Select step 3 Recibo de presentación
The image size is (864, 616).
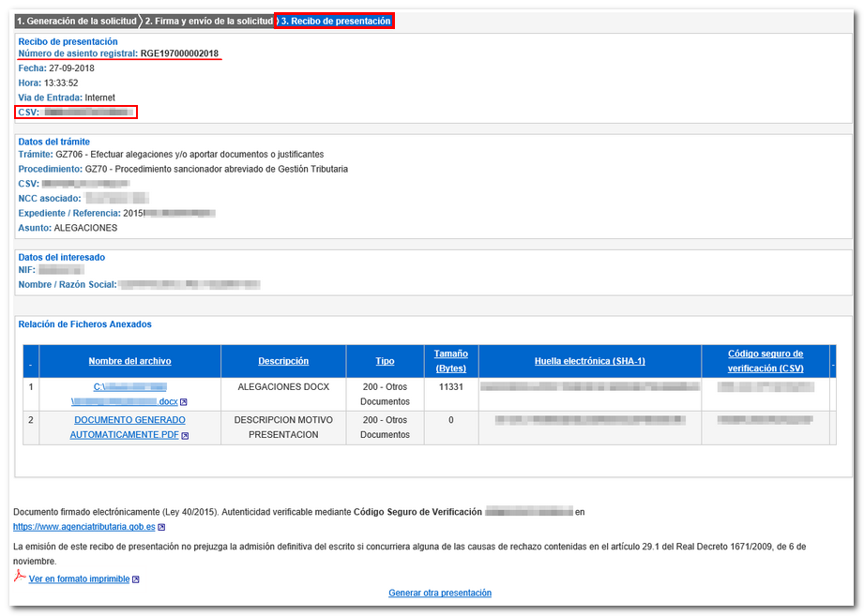click(336, 21)
